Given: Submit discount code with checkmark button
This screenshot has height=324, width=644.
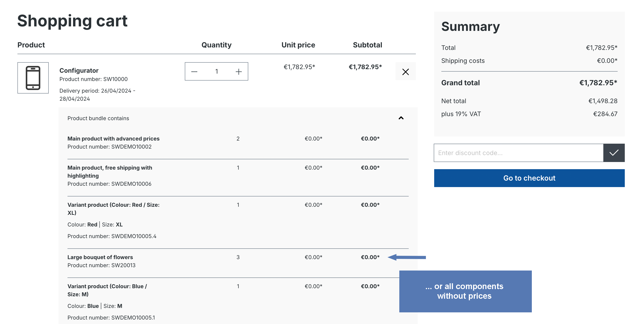Looking at the screenshot, I should (614, 153).
